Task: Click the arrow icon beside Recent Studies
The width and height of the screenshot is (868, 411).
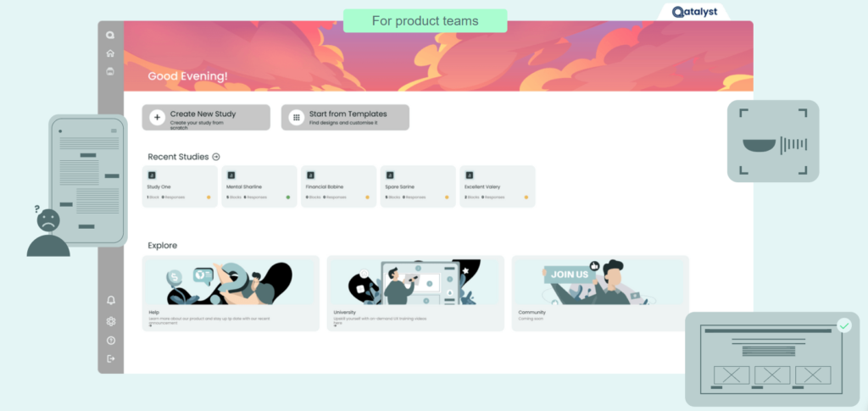Action: [x=216, y=157]
